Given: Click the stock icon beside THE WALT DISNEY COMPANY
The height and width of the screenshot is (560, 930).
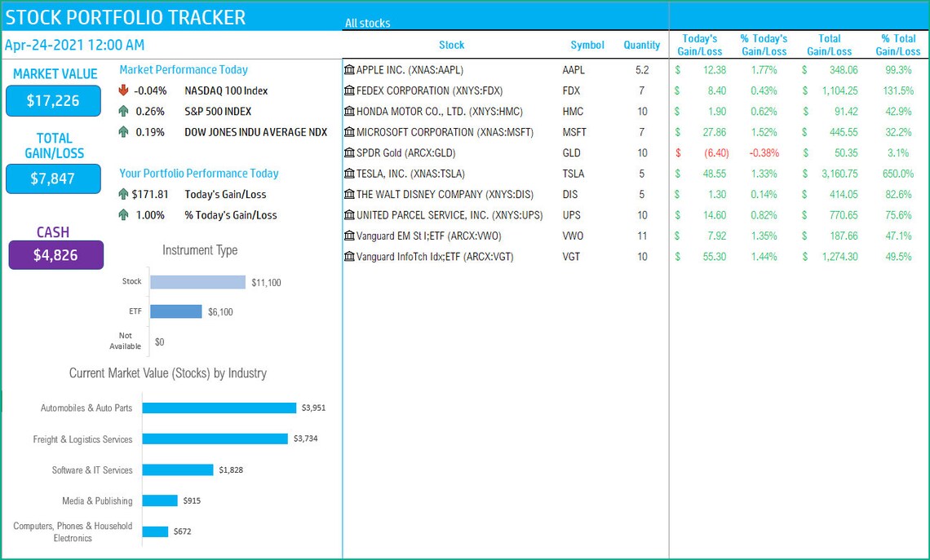Looking at the screenshot, I should pos(349,194).
